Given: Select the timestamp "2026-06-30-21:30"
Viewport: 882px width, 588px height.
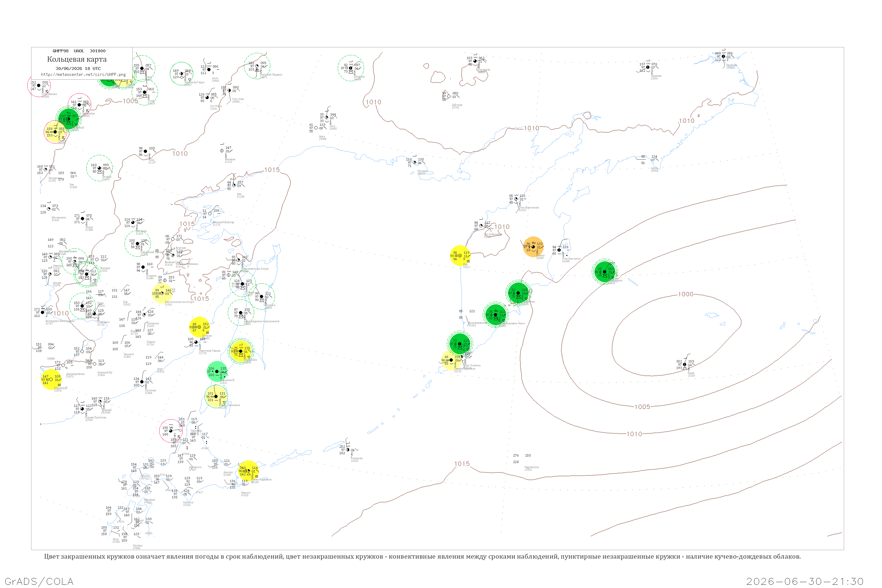Looking at the screenshot, I should point(805,581).
